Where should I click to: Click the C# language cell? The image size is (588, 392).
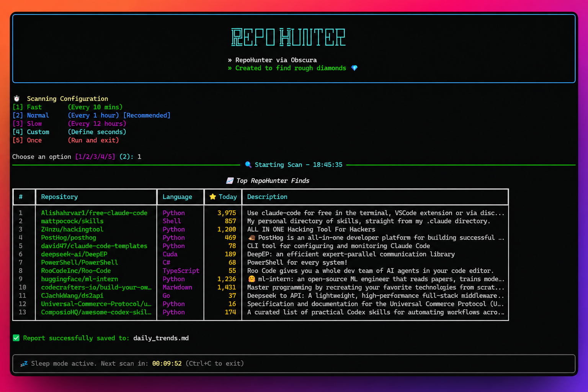[166, 263]
